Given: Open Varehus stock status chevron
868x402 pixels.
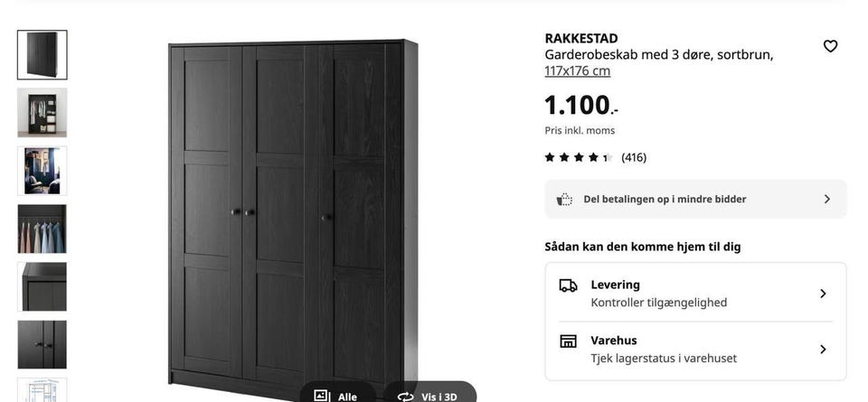Looking at the screenshot, I should tap(823, 350).
